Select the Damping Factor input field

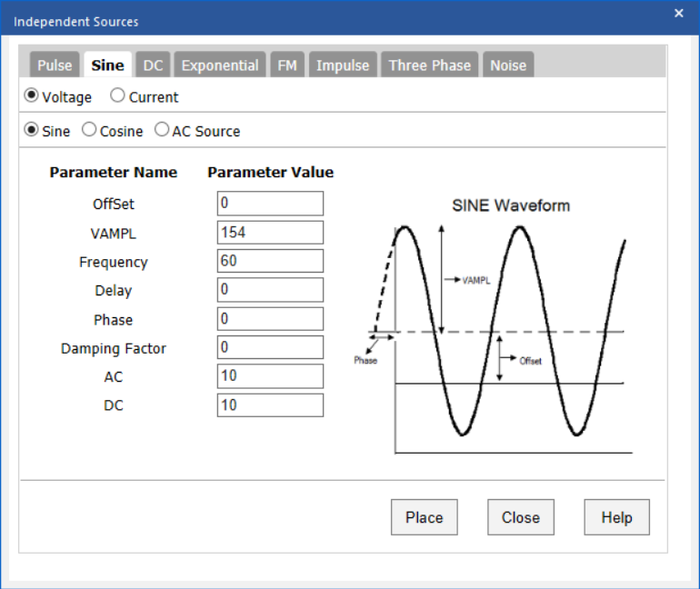coord(270,347)
